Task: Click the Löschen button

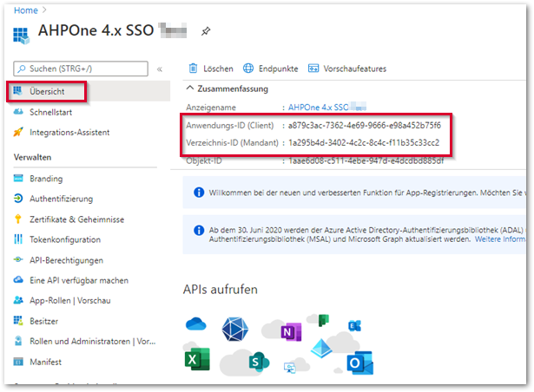Action: point(211,69)
